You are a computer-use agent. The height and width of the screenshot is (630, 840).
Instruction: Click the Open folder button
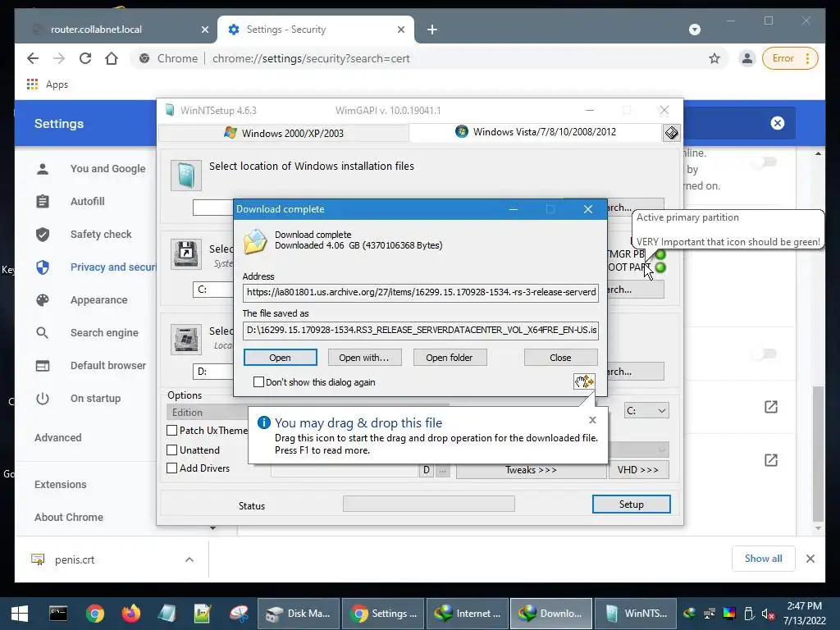coord(450,358)
